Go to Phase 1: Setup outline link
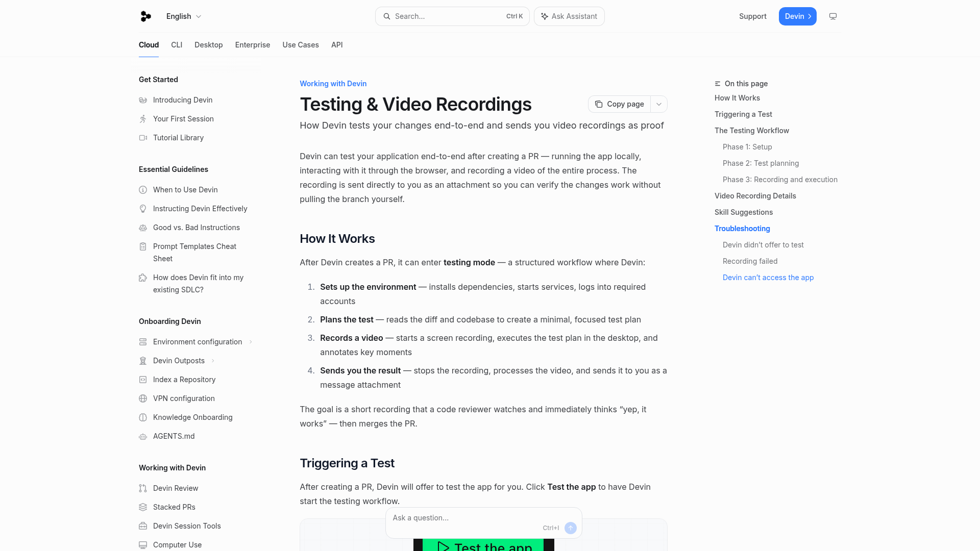Viewport: 980px width, 551px height. pos(747,147)
